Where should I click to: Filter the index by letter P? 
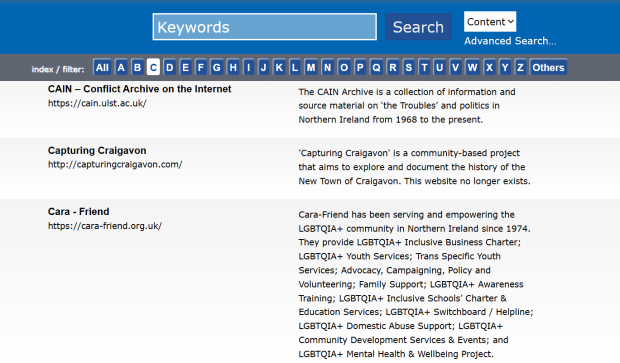[x=360, y=67]
